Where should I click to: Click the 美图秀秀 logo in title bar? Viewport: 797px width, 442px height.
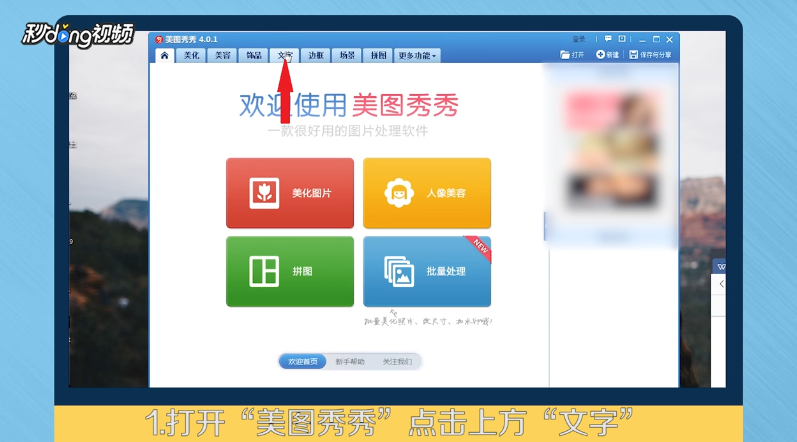click(x=159, y=39)
